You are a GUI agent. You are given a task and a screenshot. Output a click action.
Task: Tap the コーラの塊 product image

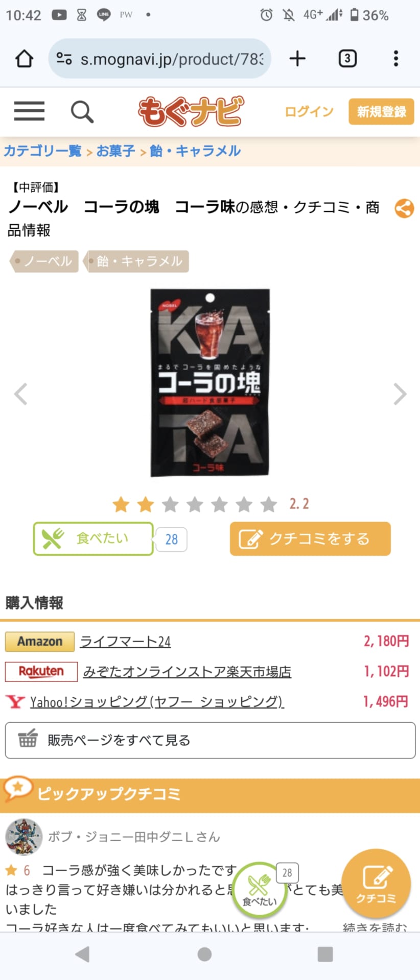(209, 383)
